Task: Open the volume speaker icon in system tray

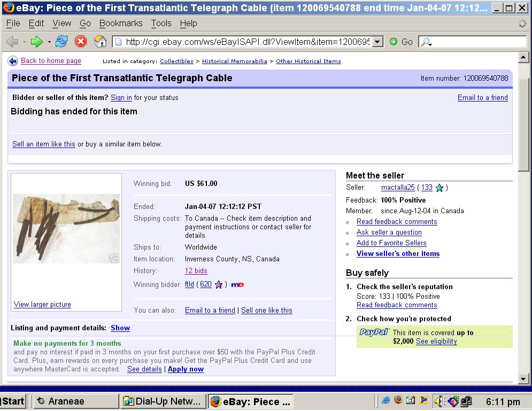Action: [439, 401]
